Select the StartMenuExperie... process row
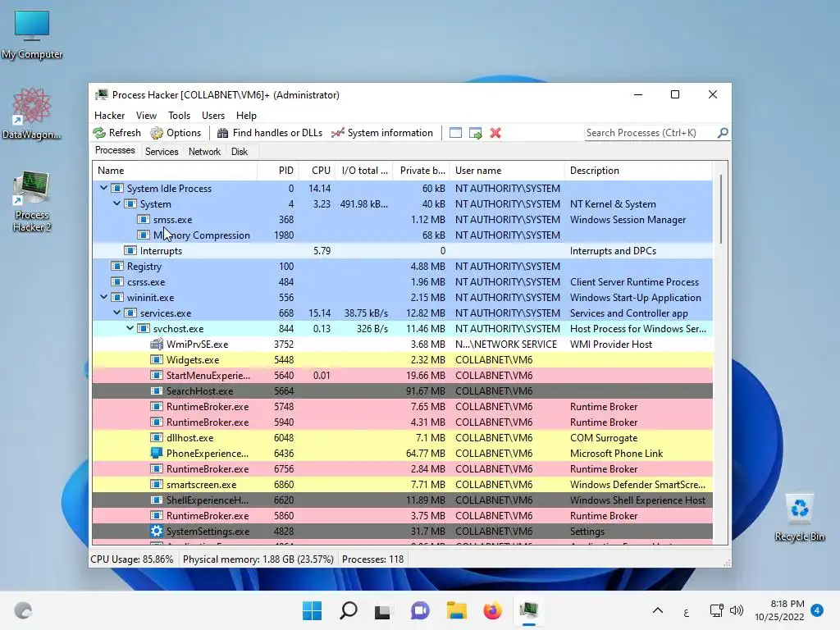Image resolution: width=840 pixels, height=630 pixels. click(402, 375)
